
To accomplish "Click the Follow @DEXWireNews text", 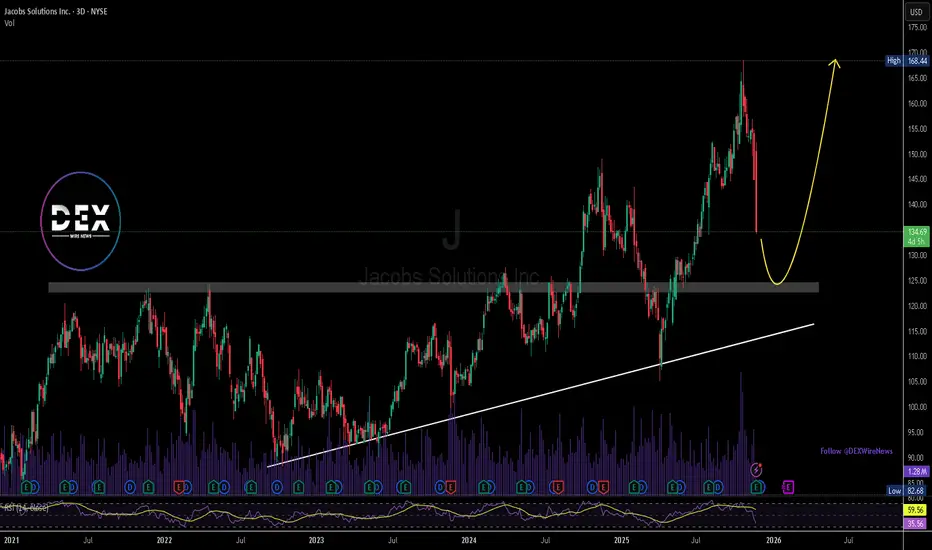I will coord(857,451).
